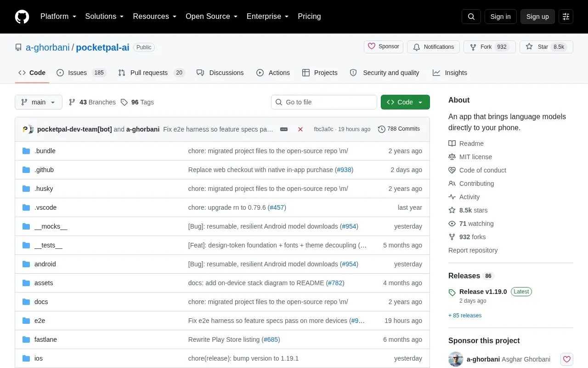Open commit details ellipsis button
Image resolution: width=588 pixels, height=368 pixels.
pyautogui.click(x=284, y=129)
